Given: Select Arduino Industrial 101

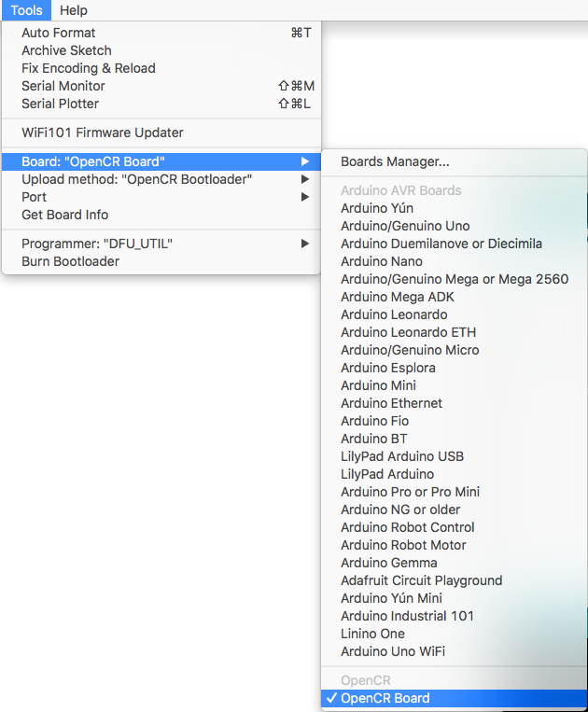Looking at the screenshot, I should 454,615.
